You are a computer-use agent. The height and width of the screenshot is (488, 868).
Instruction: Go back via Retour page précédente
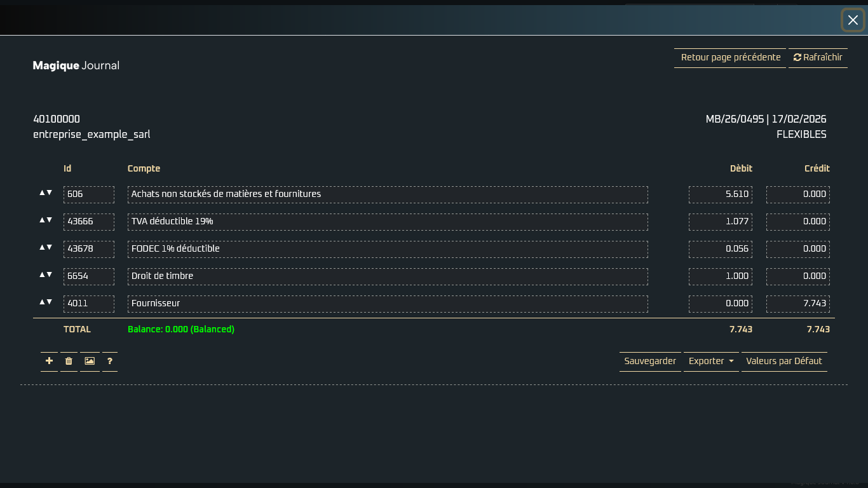point(731,57)
